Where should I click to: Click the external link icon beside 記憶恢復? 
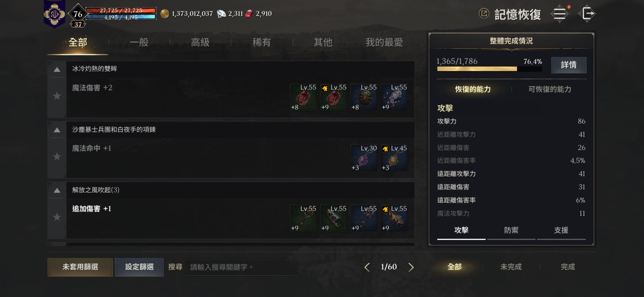(484, 13)
